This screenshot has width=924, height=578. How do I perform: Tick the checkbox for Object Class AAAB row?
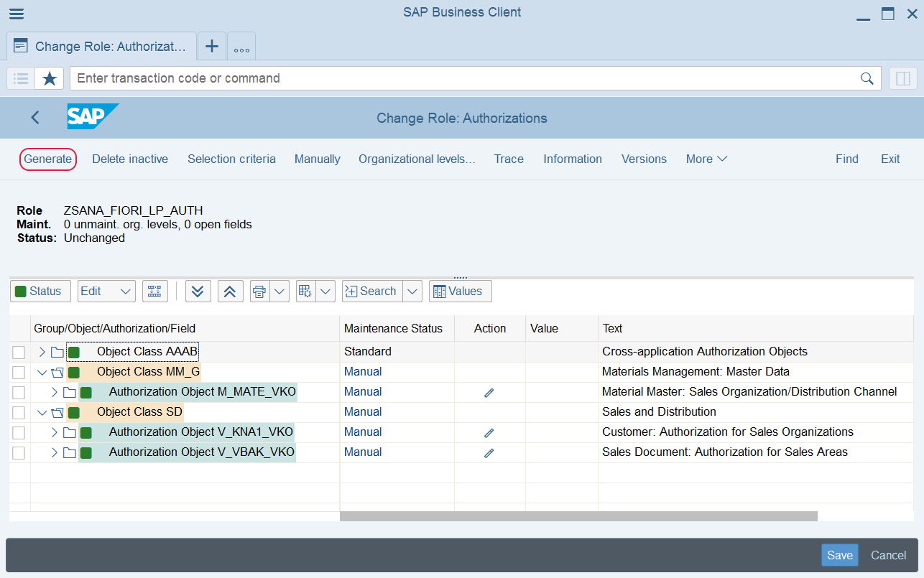point(19,353)
